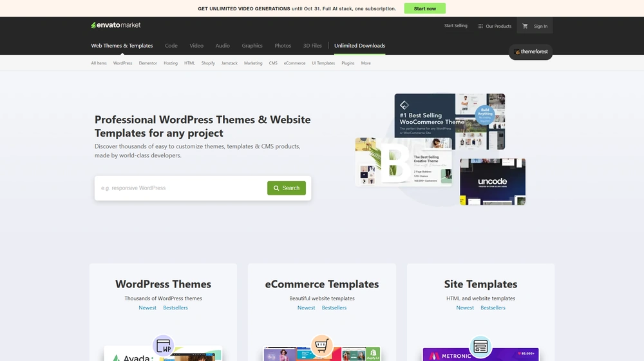This screenshot has height=361, width=644.
Task: Open the Unlimited Downloads tab
Action: 359,46
